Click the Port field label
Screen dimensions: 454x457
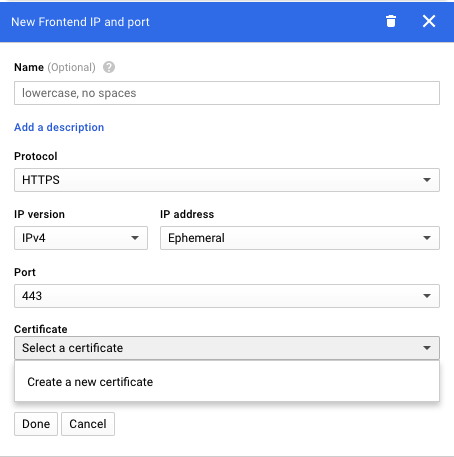coord(25,272)
